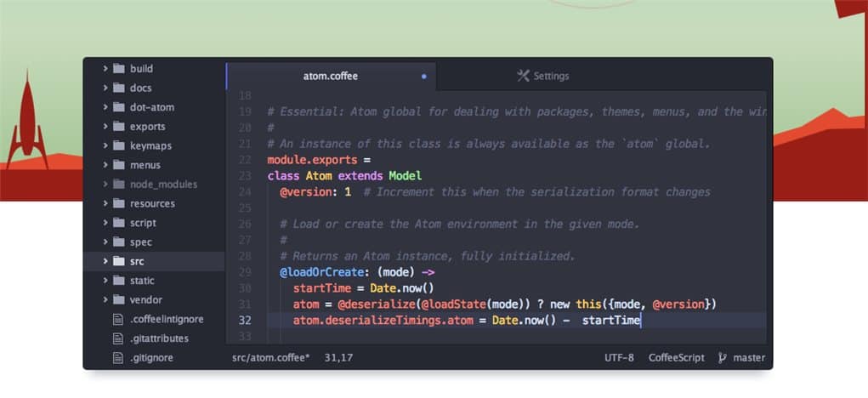Viewport: 868px width, 398px height.
Task: Click the menus folder icon
Action: click(x=118, y=165)
